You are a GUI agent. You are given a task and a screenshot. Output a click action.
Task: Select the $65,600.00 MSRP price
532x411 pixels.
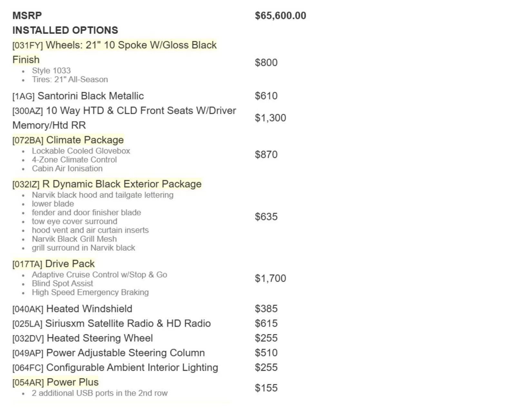click(281, 15)
